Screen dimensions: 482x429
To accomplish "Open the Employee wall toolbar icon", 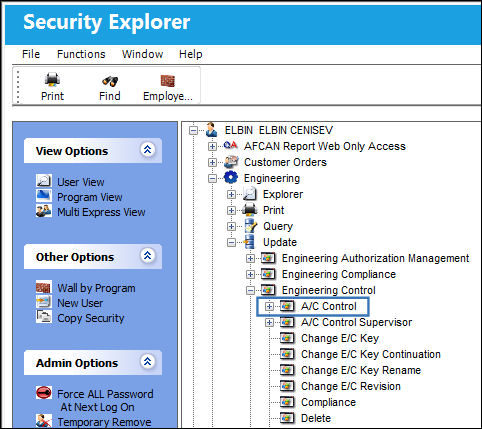I will 168,81.
